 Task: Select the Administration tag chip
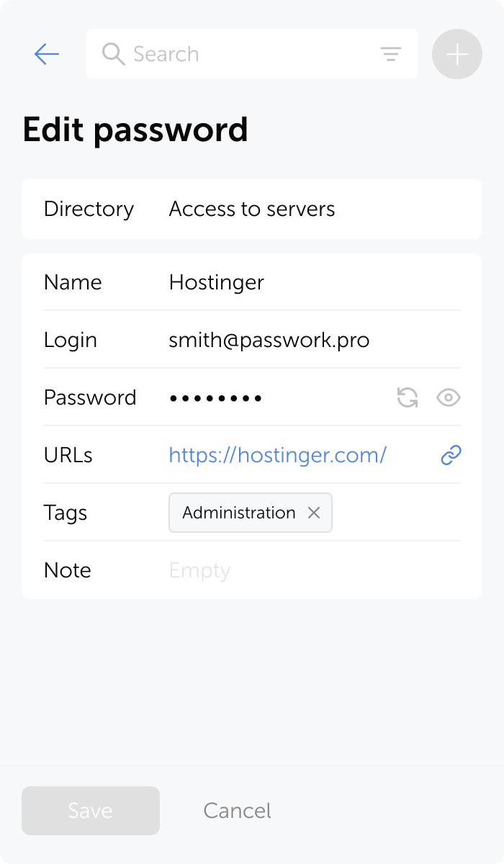251,513
